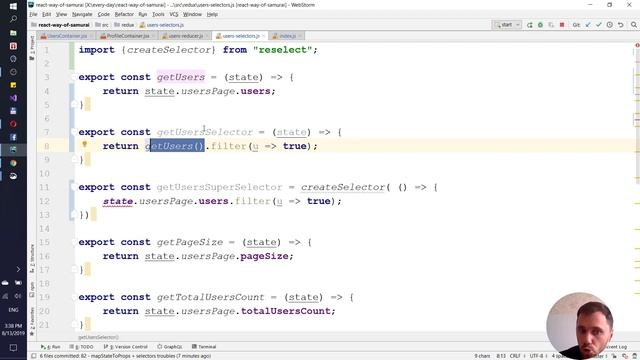Open the Tools menu

(158, 14)
